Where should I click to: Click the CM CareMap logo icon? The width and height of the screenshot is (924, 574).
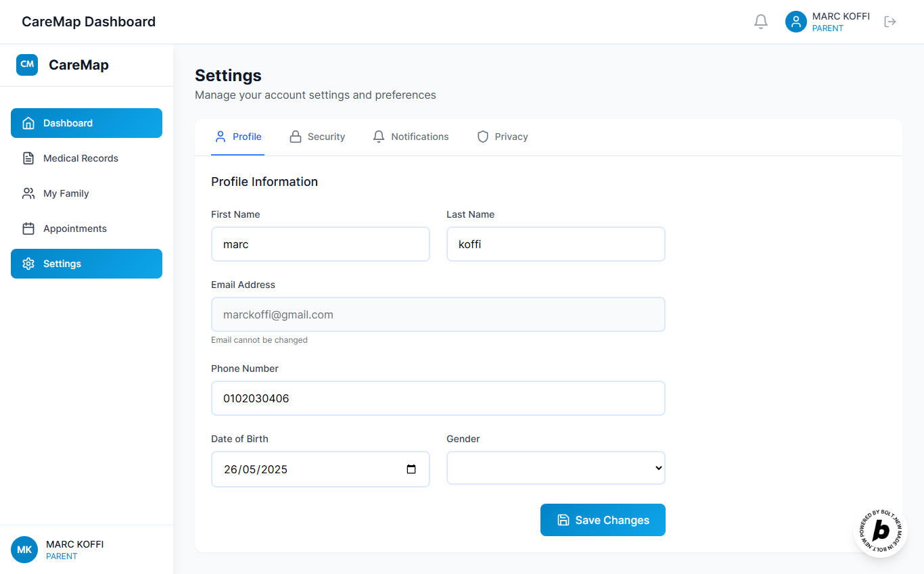pyautogui.click(x=27, y=65)
